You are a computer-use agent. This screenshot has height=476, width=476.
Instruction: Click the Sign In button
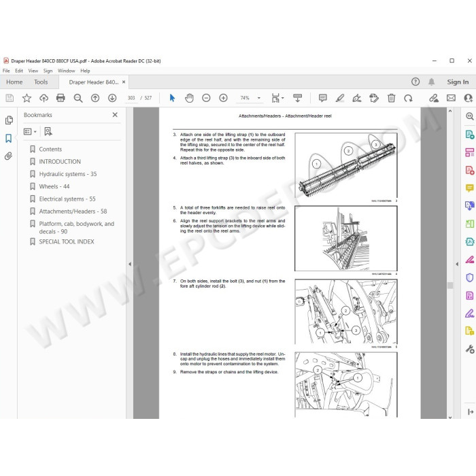(x=458, y=82)
